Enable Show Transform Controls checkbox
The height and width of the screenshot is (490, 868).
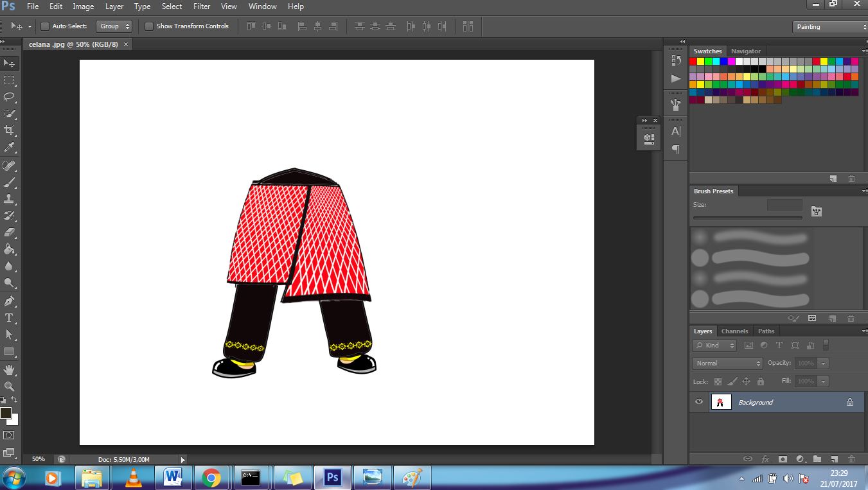coord(149,26)
